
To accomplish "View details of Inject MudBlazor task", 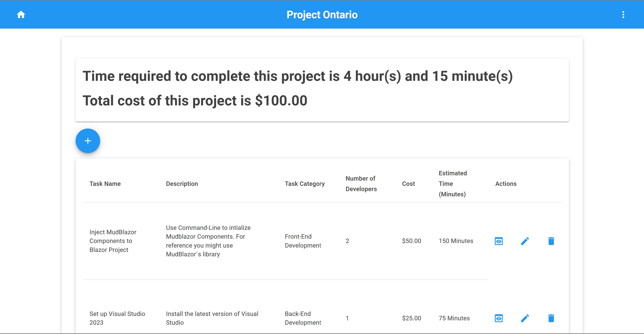I will coord(499,241).
